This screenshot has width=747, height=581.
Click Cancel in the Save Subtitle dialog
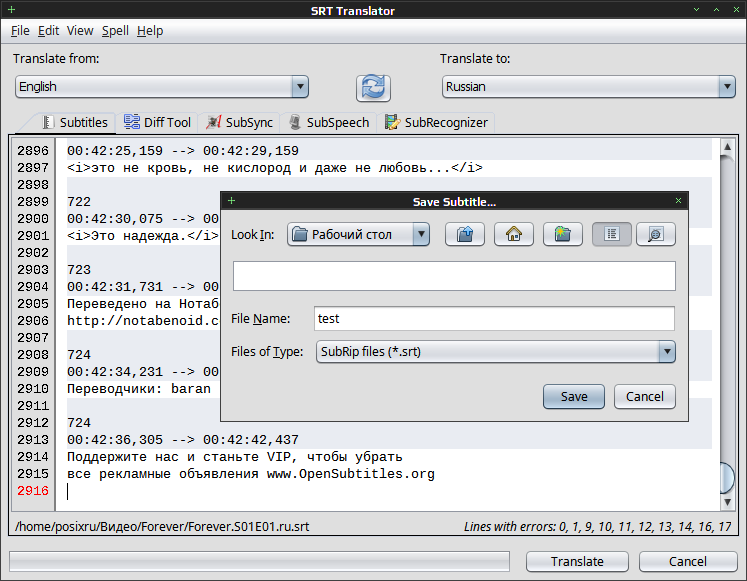645,397
